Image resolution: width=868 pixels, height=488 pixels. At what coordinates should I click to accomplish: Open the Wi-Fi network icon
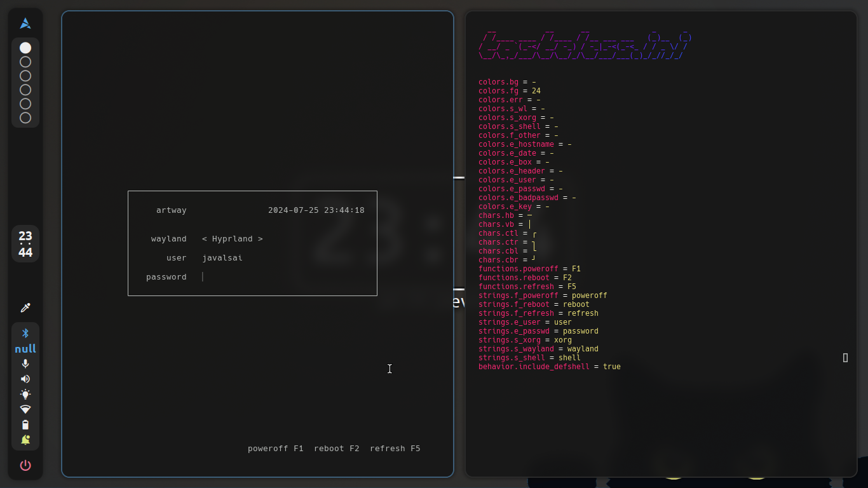[x=25, y=409]
